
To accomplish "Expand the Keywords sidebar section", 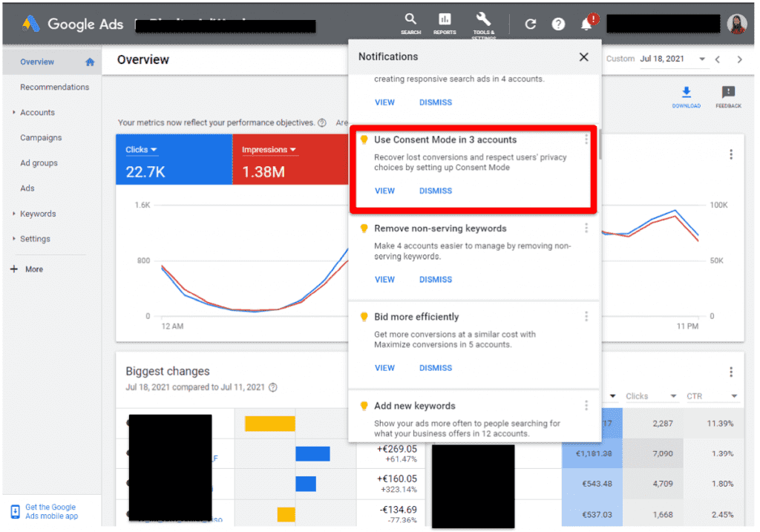I will coord(13,214).
